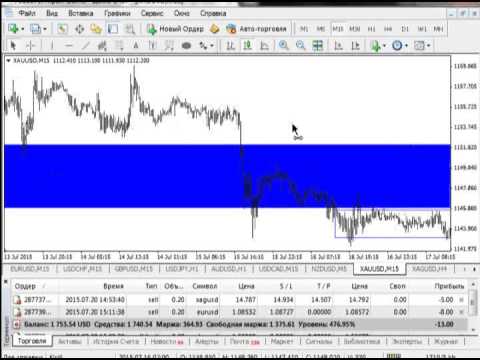Open the profiles dropdown arrow
Screen dimensions: 480x360
[45, 29]
